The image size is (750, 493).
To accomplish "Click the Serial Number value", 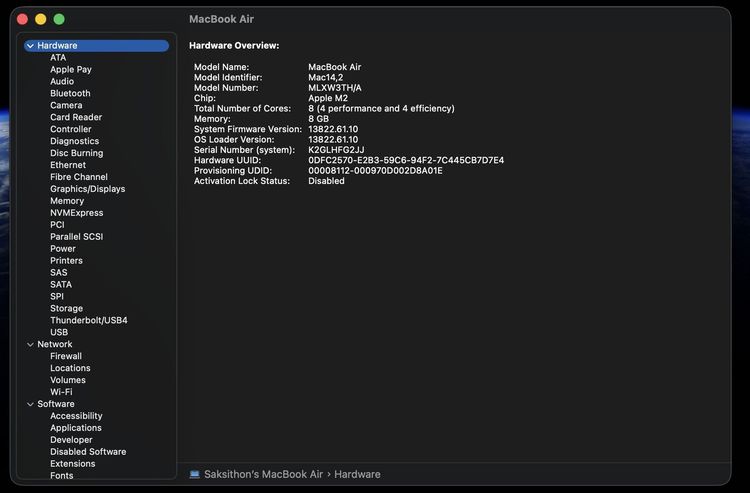I will 342,150.
